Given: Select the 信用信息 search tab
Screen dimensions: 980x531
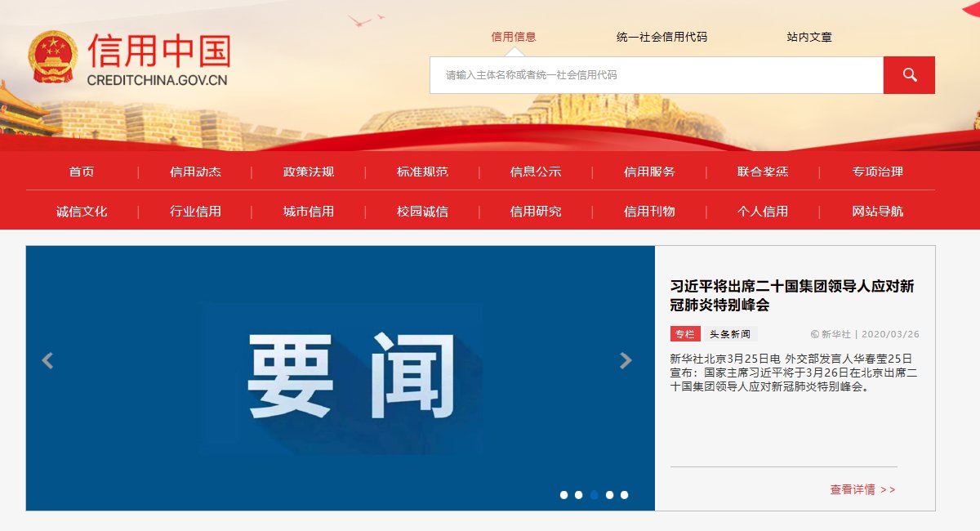Looking at the screenshot, I should (514, 37).
